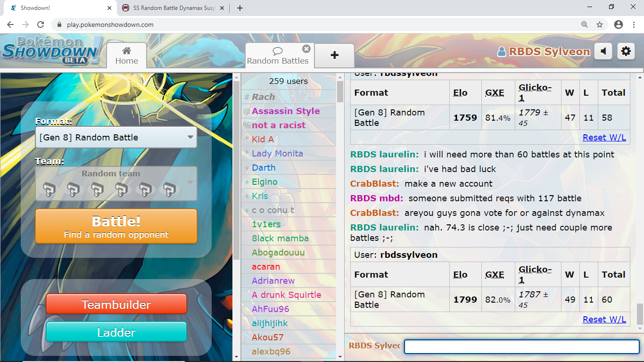Click the 259 users count
This screenshot has width=644, height=362.
tap(289, 81)
